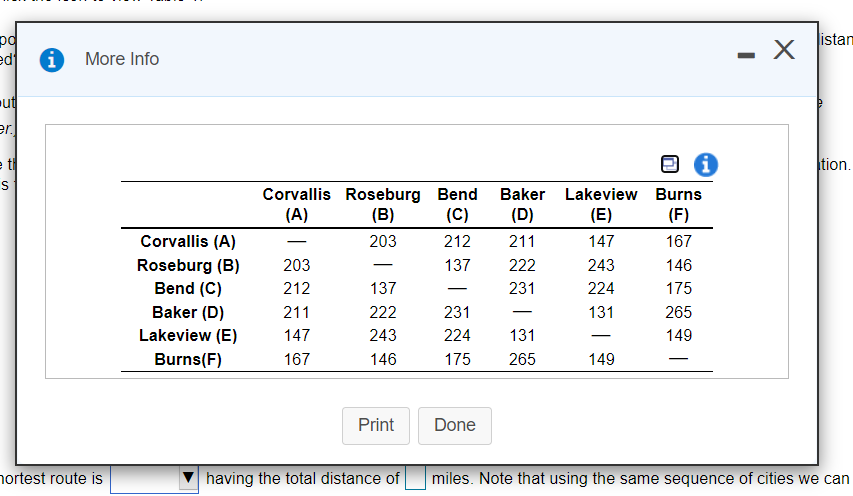The width and height of the screenshot is (853, 496).
Task: Click 137 in the Roseburg (B) row
Action: [458, 265]
